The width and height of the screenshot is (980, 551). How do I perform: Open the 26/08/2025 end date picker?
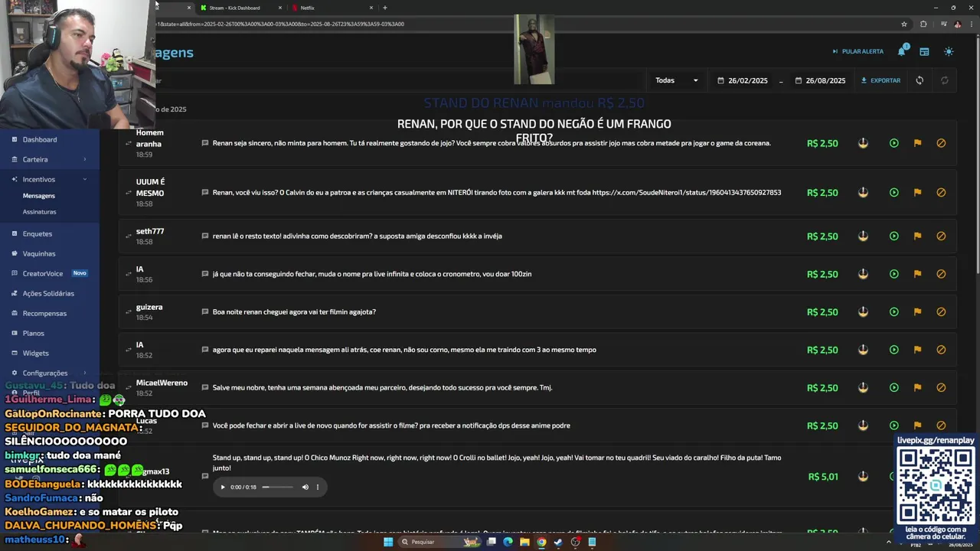820,80
